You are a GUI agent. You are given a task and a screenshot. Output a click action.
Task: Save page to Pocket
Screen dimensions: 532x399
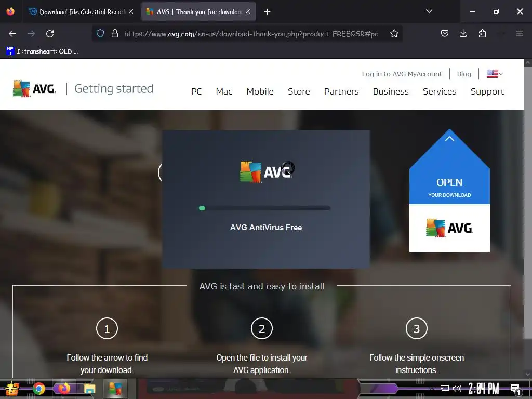point(445,33)
